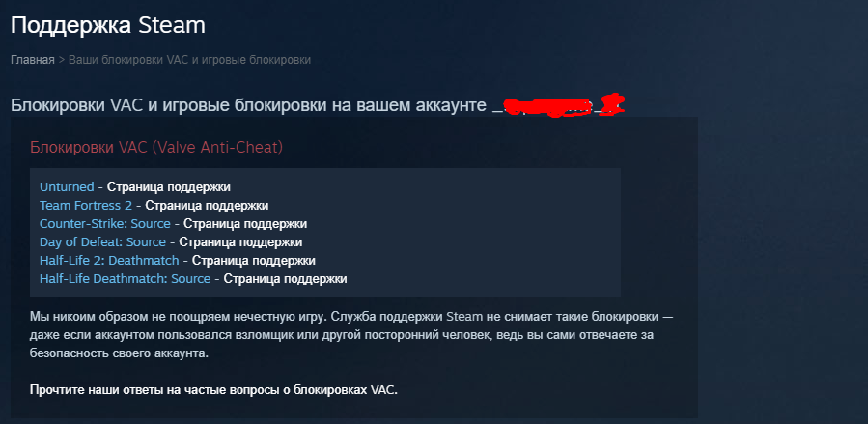
Task: Click the heading Блокировки VAC и игровые блокировки на вашем аккаунте
Action: tap(248, 105)
